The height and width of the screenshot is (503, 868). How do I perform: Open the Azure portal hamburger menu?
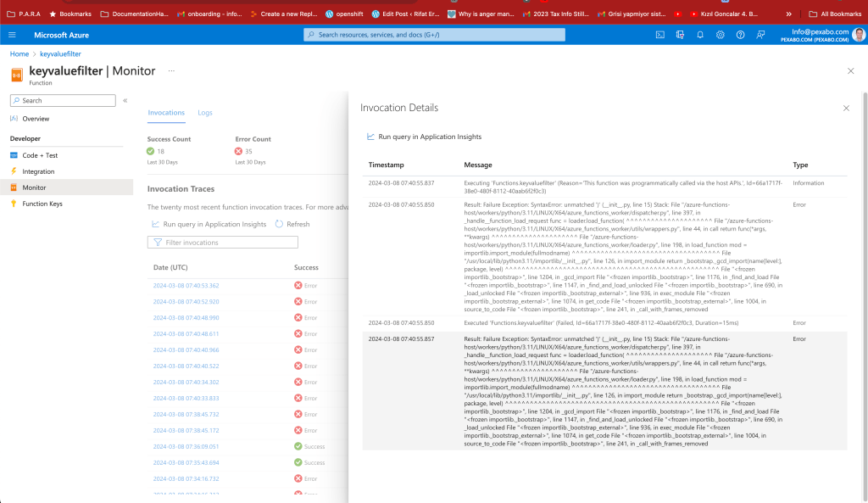point(12,35)
